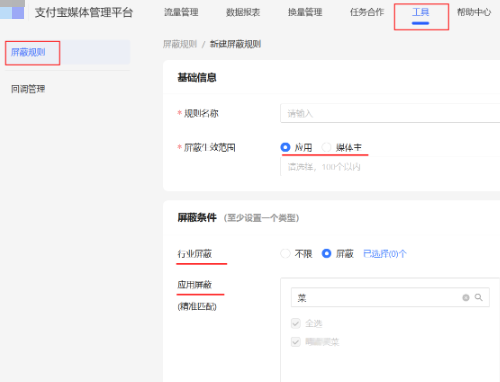
Task: Focus the 规则名称 input field
Action: pyautogui.click(x=390, y=113)
